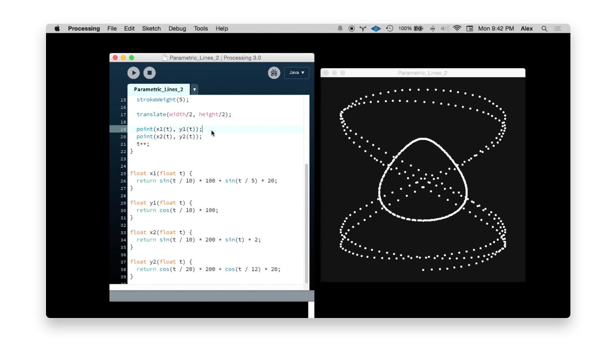Select the Parametric_Lines_2 tab
This screenshot has height=364, width=616.
pos(159,89)
